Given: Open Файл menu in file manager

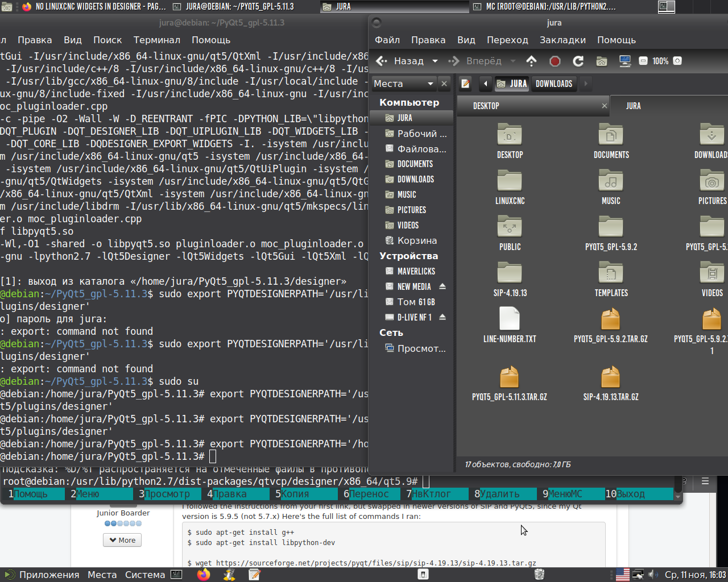Looking at the screenshot, I should (387, 40).
